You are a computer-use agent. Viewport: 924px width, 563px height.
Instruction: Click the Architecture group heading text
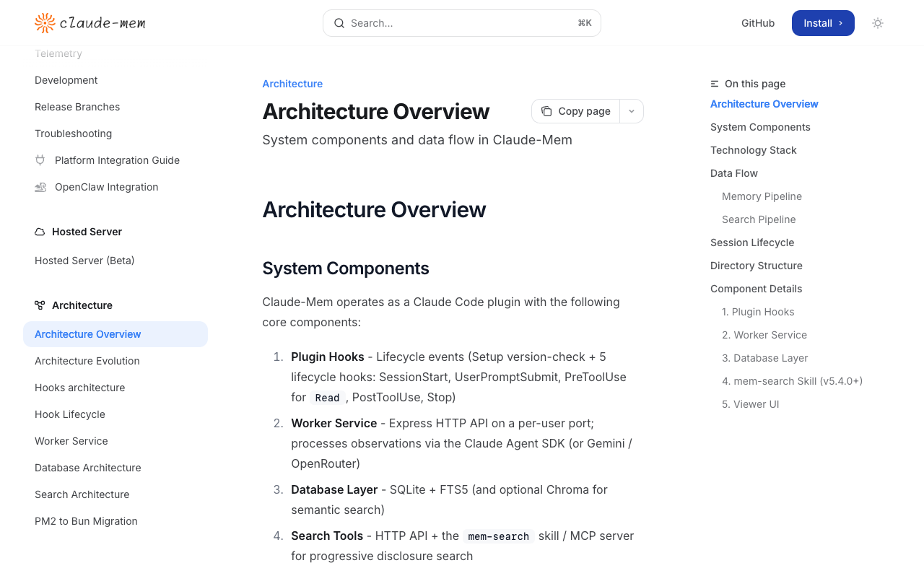click(82, 305)
